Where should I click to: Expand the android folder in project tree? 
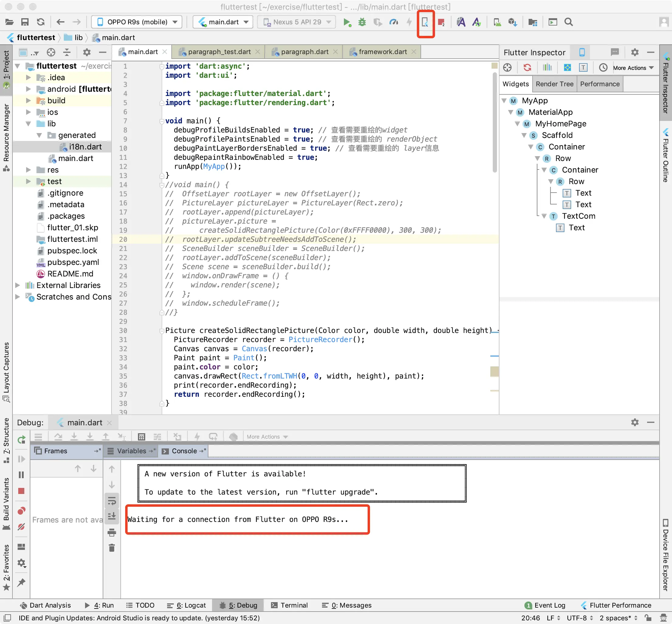pos(28,89)
